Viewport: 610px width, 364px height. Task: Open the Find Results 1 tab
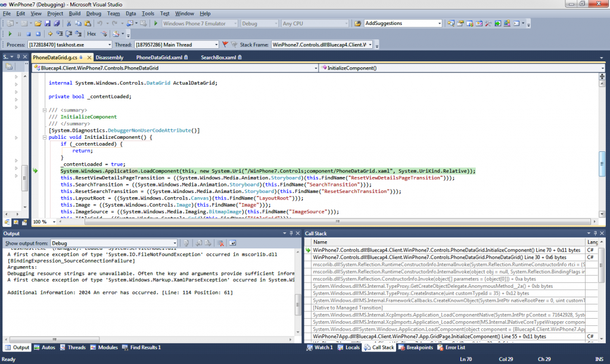pyautogui.click(x=141, y=348)
